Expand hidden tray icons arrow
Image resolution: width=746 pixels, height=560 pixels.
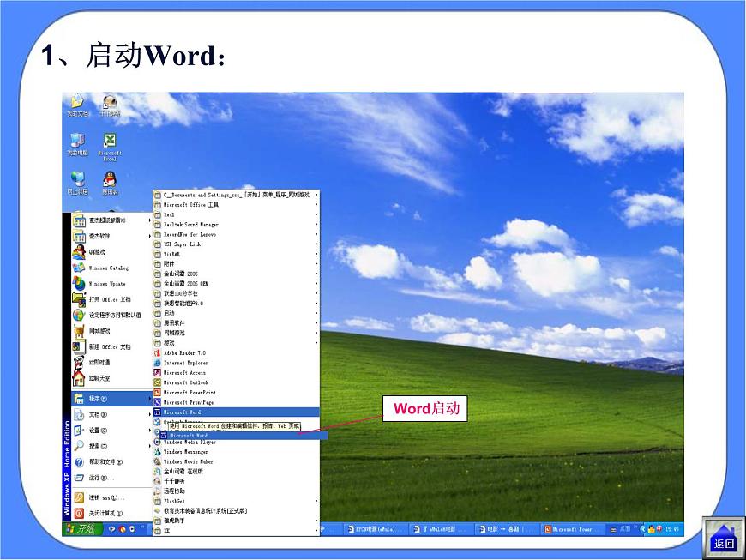[x=643, y=529]
